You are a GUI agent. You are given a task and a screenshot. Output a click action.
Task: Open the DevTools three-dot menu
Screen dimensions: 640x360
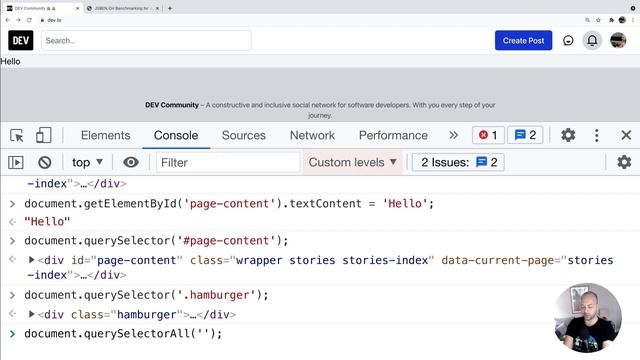pos(596,135)
